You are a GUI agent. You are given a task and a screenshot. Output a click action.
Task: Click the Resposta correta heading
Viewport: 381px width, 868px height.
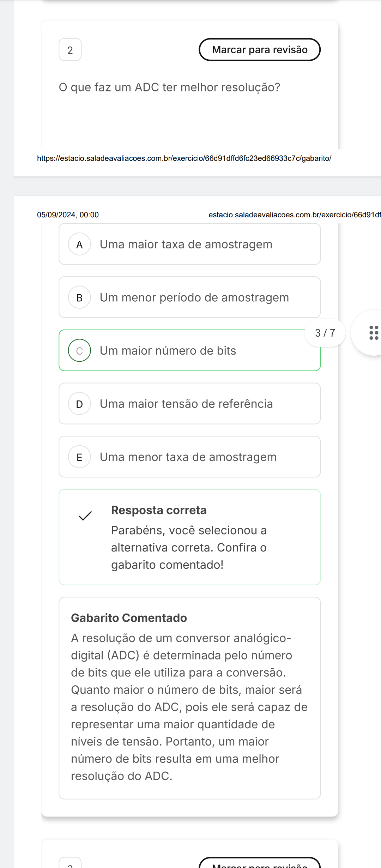pyautogui.click(x=159, y=510)
